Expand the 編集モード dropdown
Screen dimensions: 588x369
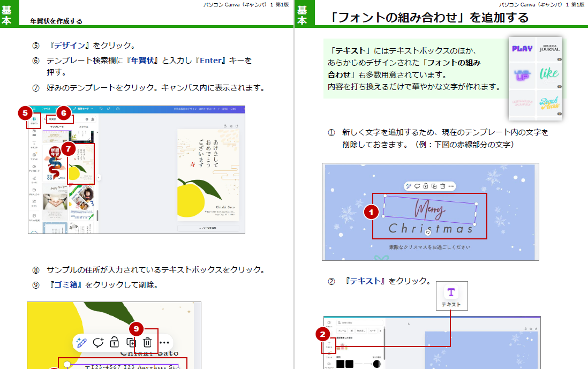[x=84, y=109]
